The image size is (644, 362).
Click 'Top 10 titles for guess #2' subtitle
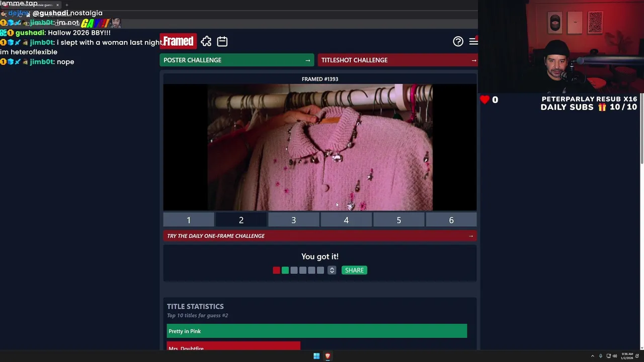tap(197, 316)
